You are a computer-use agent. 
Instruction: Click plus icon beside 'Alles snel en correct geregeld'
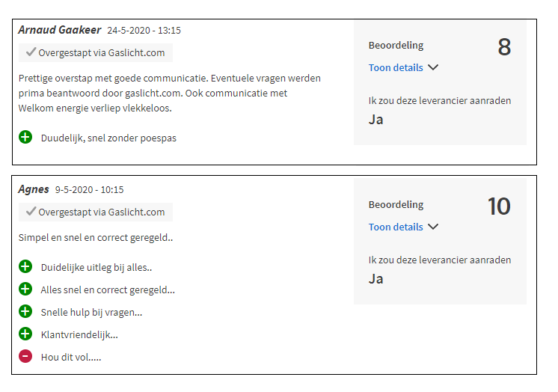click(25, 289)
